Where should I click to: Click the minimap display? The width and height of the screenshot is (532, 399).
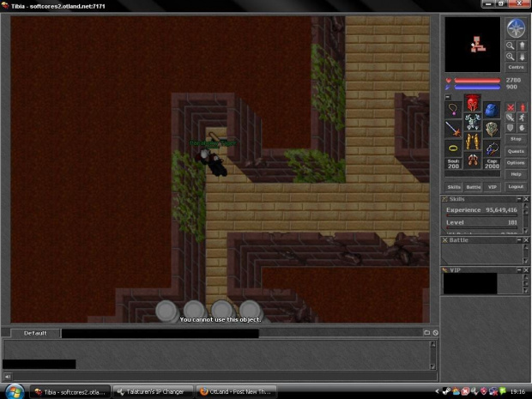tap(472, 45)
